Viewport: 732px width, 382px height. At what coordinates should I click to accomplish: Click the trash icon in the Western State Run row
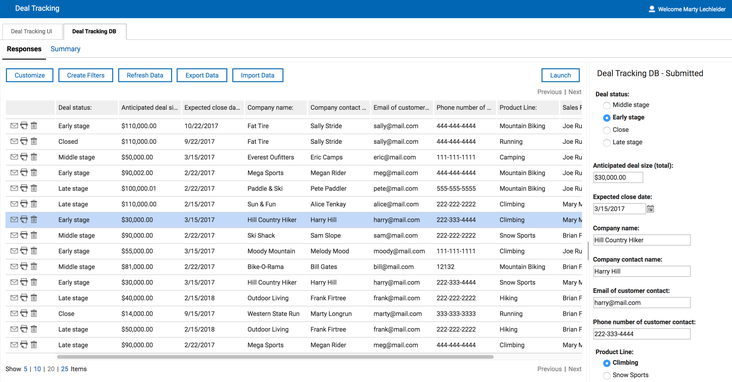click(34, 313)
